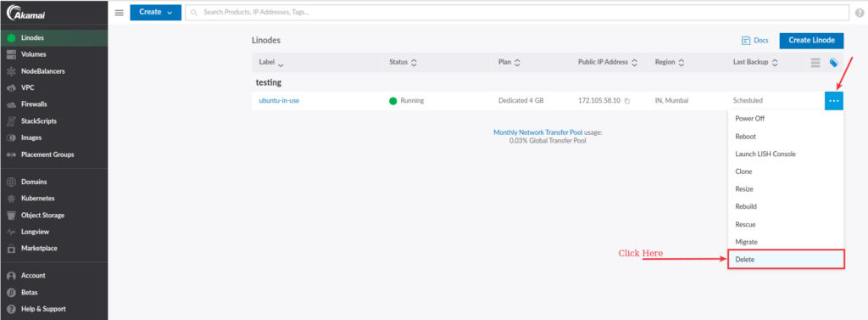Click the testing tag group heading
Screen dimensions: 868x320
[269, 82]
